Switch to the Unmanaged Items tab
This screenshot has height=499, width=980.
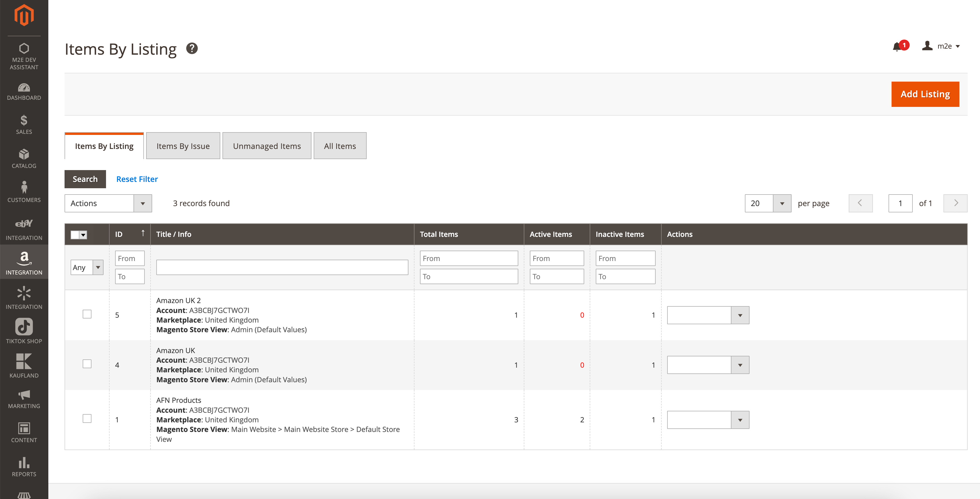(x=267, y=146)
